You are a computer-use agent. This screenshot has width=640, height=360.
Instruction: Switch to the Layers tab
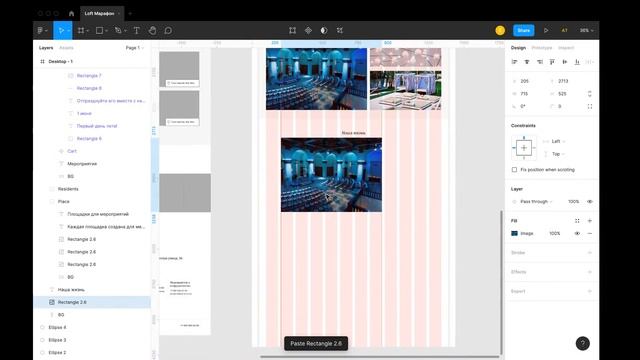(x=46, y=48)
